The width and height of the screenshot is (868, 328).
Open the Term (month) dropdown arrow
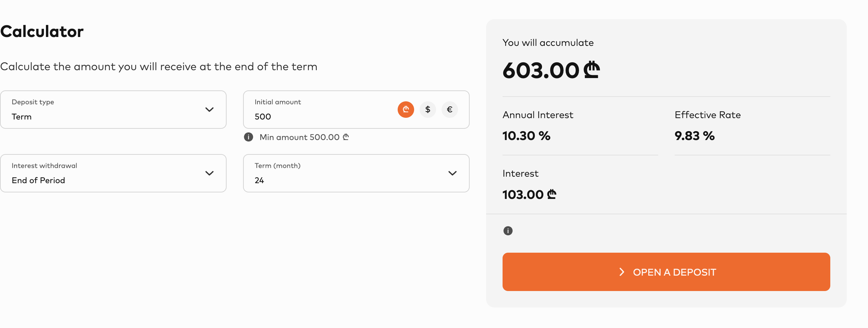click(x=452, y=173)
